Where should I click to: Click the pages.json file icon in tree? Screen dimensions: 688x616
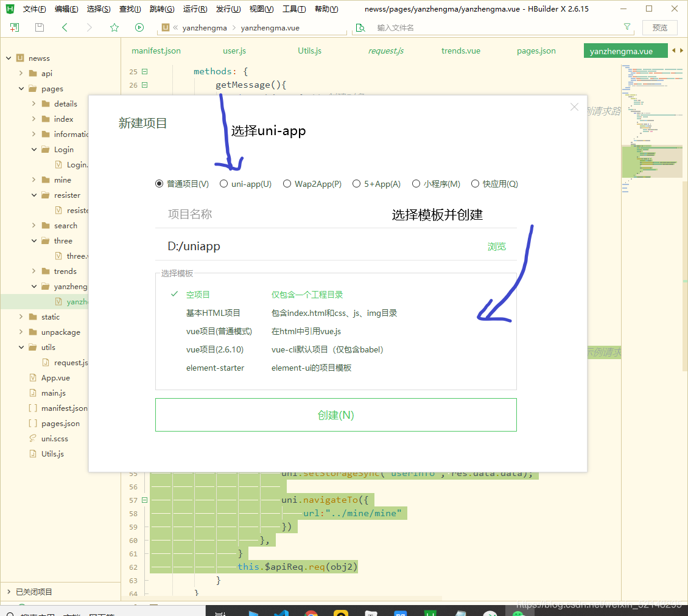pyautogui.click(x=33, y=424)
